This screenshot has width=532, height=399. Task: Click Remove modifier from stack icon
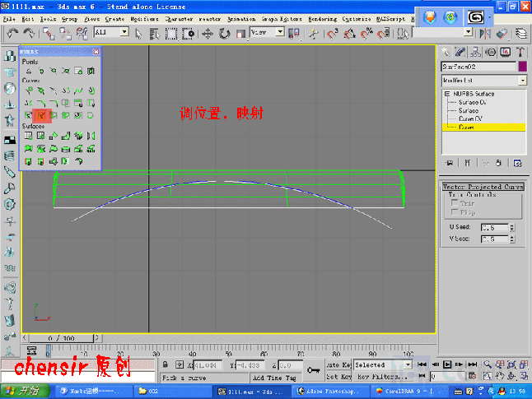tap(498, 163)
